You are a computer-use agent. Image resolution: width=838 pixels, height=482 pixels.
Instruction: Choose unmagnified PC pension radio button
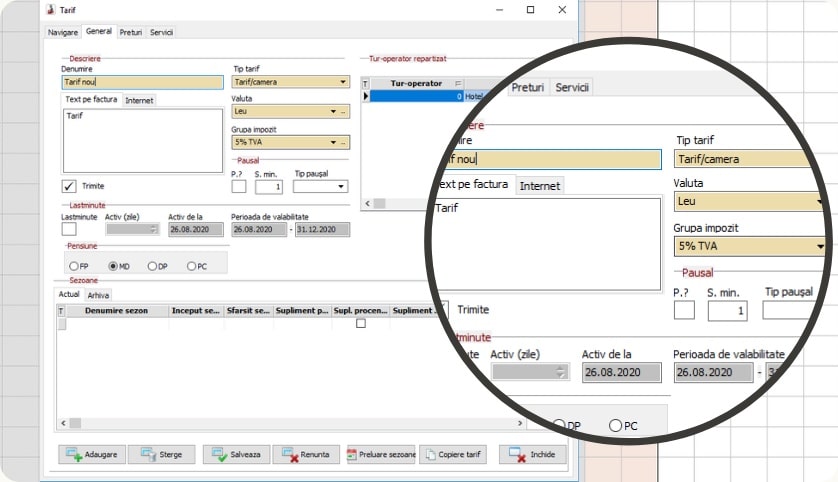[191, 266]
